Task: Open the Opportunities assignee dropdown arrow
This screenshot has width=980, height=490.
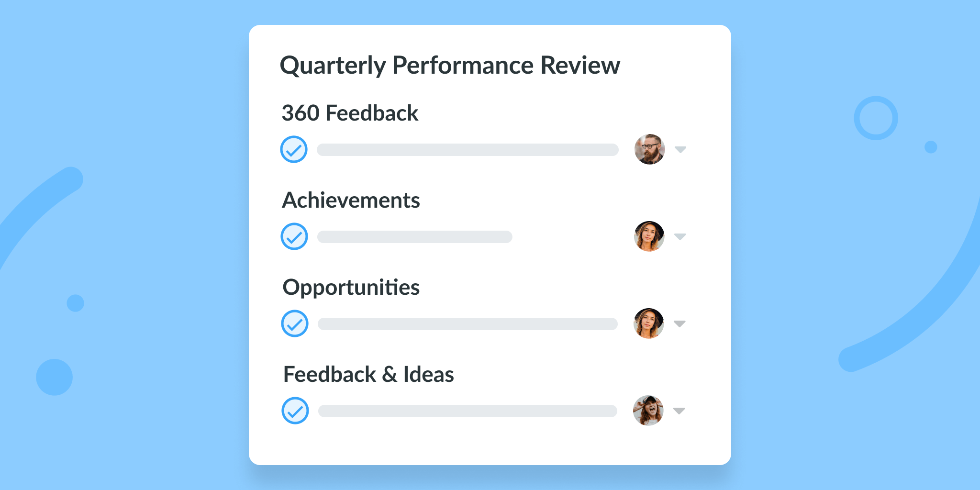Action: pos(679,323)
